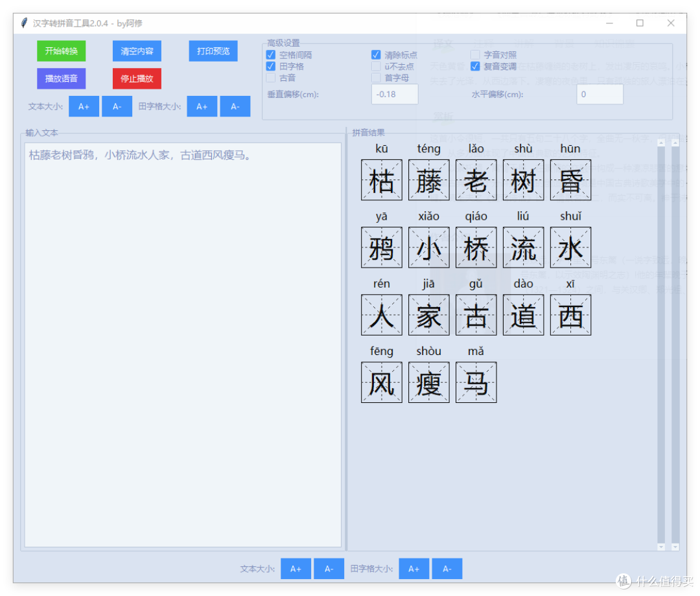The width and height of the screenshot is (700, 596).
Task: Pick the 昏 character grid cell
Action: click(x=571, y=180)
